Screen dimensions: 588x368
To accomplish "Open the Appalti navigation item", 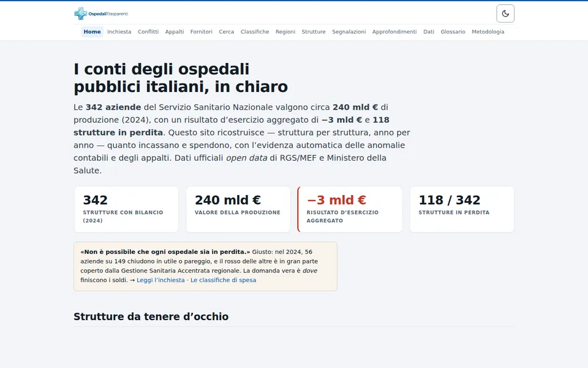I will point(175,31).
